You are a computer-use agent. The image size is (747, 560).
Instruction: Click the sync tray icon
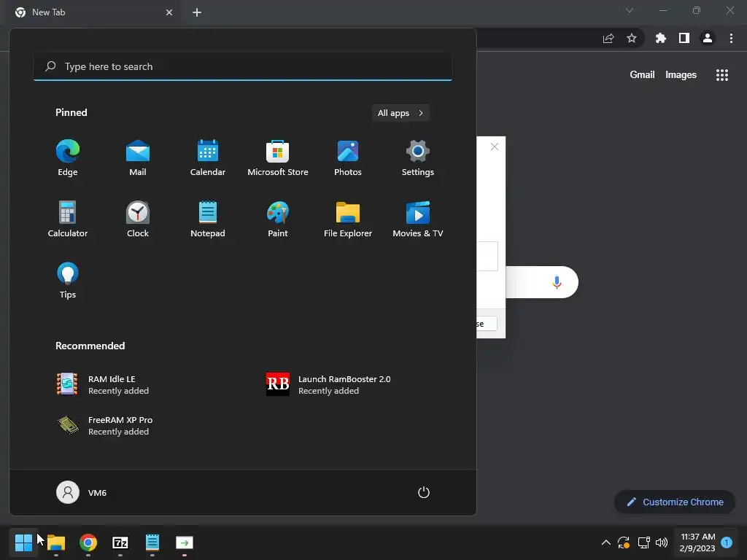[624, 542]
